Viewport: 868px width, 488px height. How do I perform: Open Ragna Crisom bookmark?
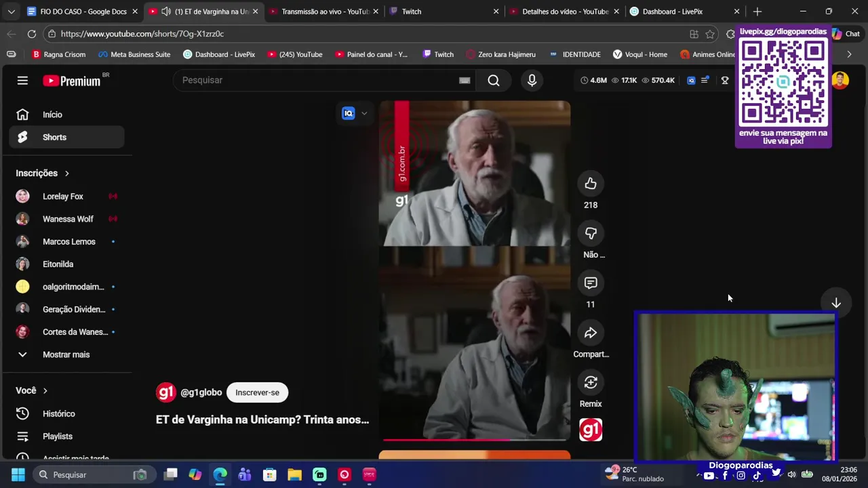(58, 54)
